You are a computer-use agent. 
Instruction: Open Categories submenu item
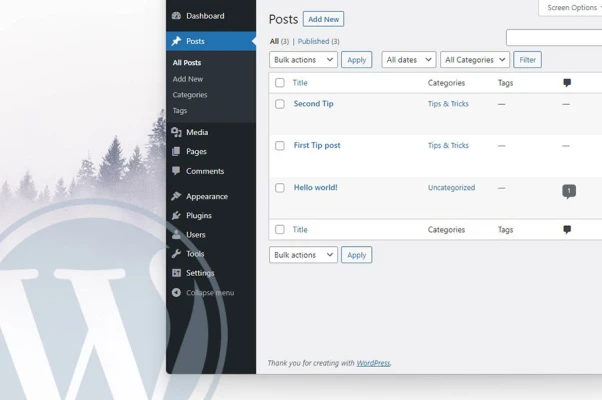[190, 95]
